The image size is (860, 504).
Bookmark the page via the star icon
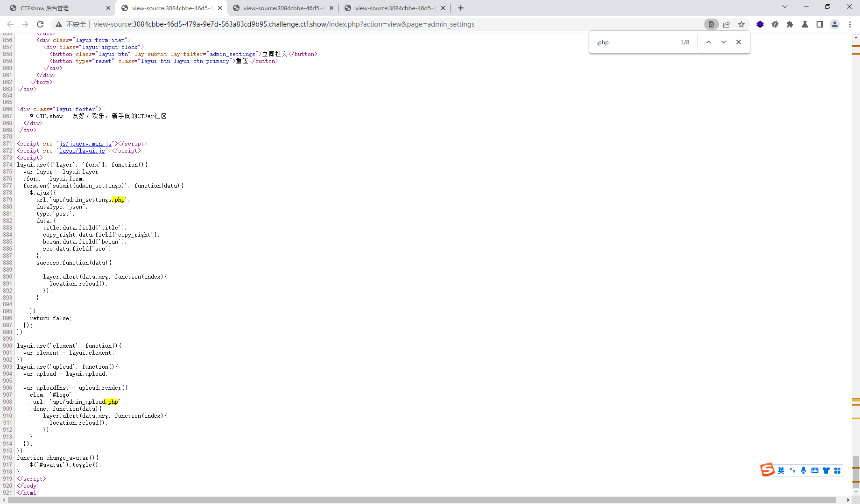741,24
